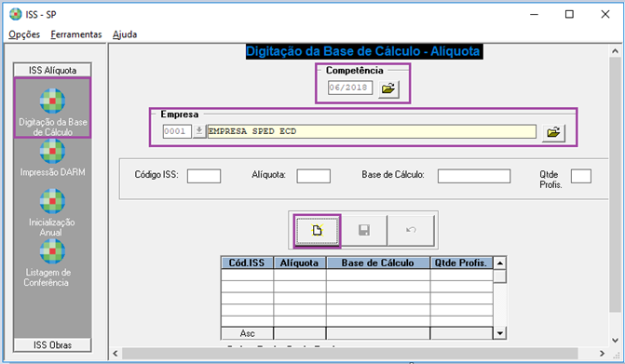Open the Ajuda menu
Viewport: 625px width, 364px height.
(x=125, y=34)
